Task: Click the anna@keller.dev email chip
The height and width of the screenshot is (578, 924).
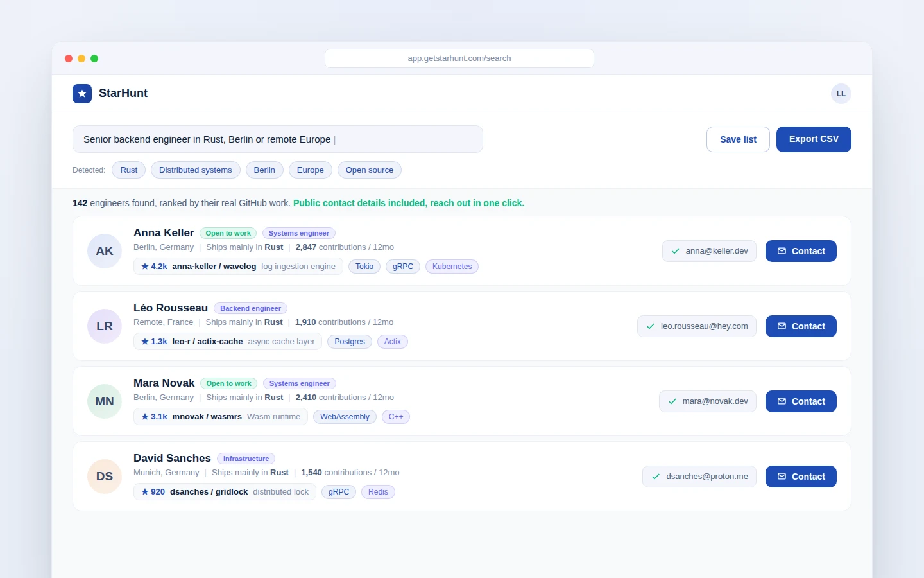Action: [710, 251]
